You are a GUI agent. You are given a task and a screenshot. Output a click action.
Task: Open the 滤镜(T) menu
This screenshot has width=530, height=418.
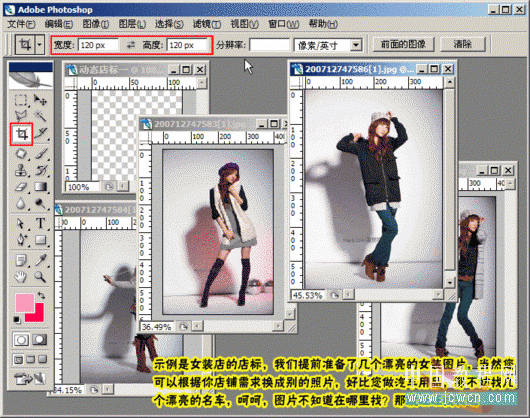click(x=207, y=24)
